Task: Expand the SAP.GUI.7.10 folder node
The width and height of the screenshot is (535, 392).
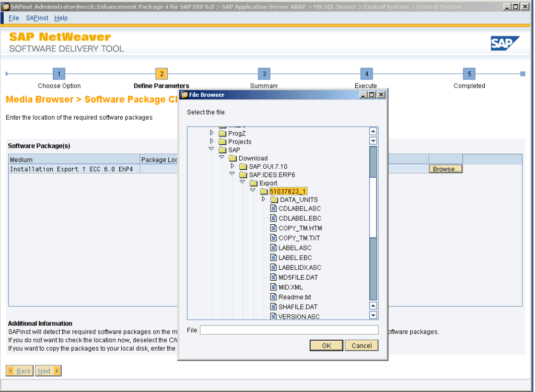Action: (232, 166)
